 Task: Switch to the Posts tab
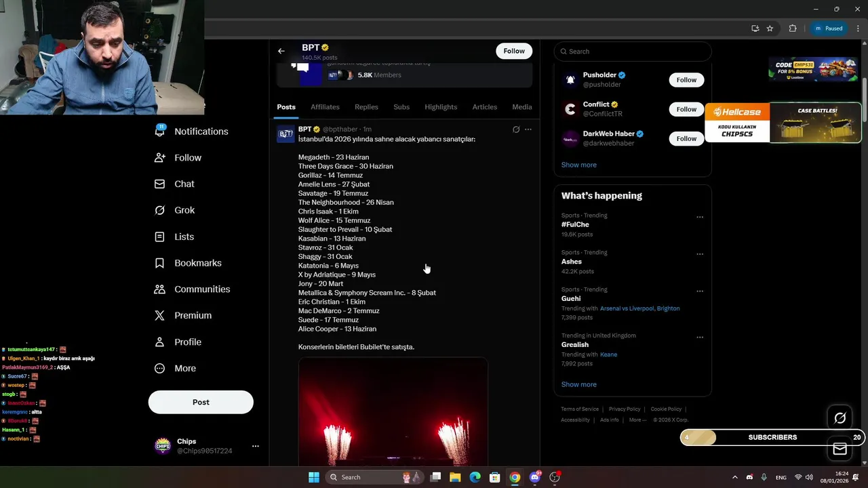(x=286, y=107)
